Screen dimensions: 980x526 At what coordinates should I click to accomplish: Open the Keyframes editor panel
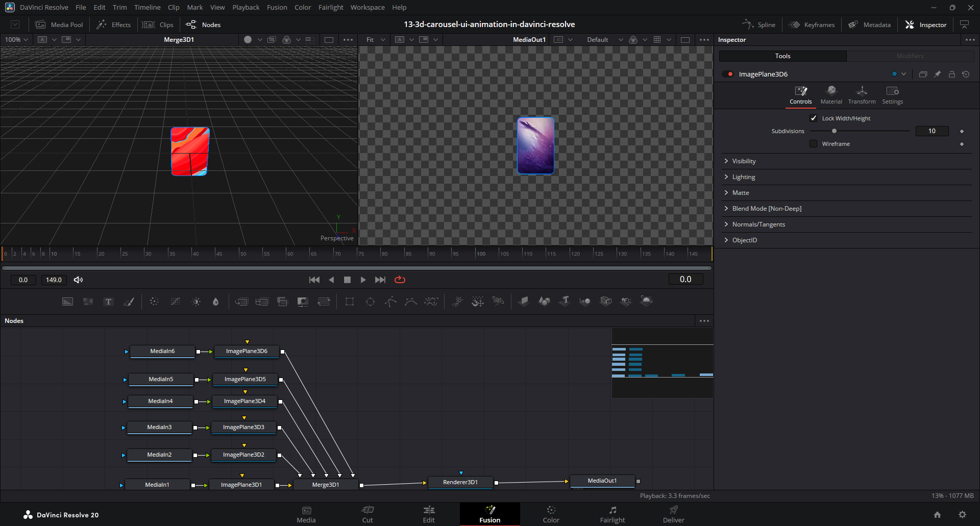[812, 24]
